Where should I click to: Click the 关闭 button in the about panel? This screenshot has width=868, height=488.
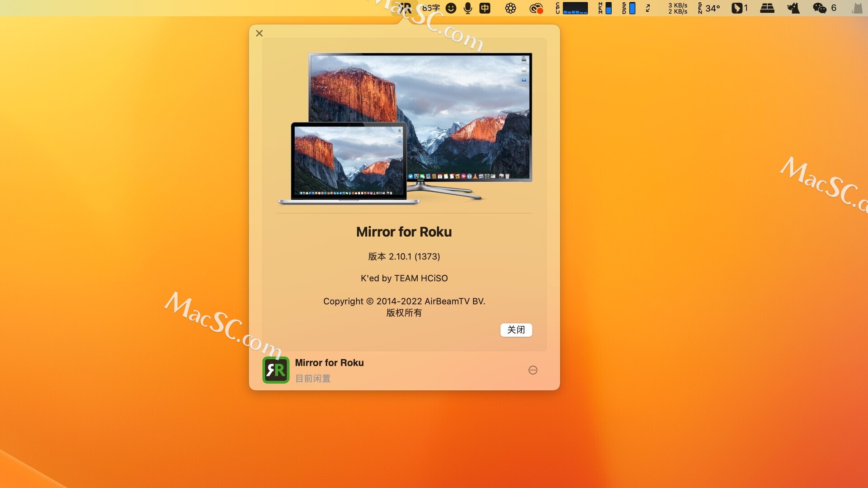pos(516,330)
